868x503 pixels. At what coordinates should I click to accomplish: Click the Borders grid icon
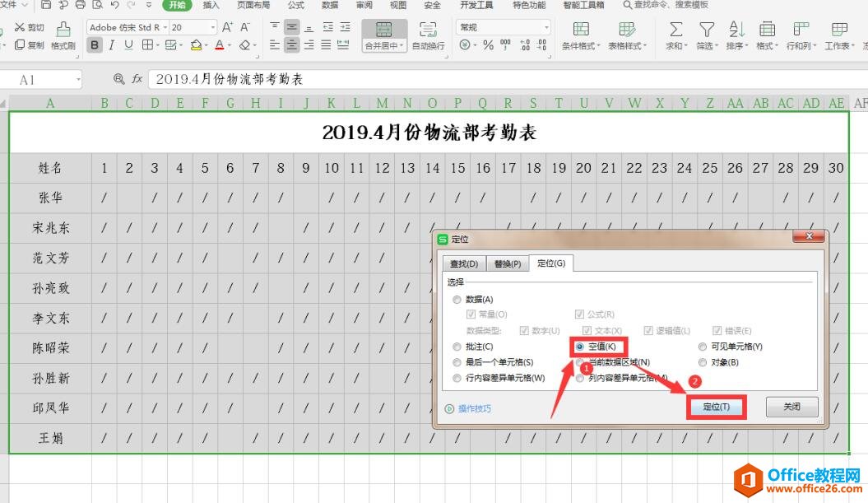coord(147,45)
